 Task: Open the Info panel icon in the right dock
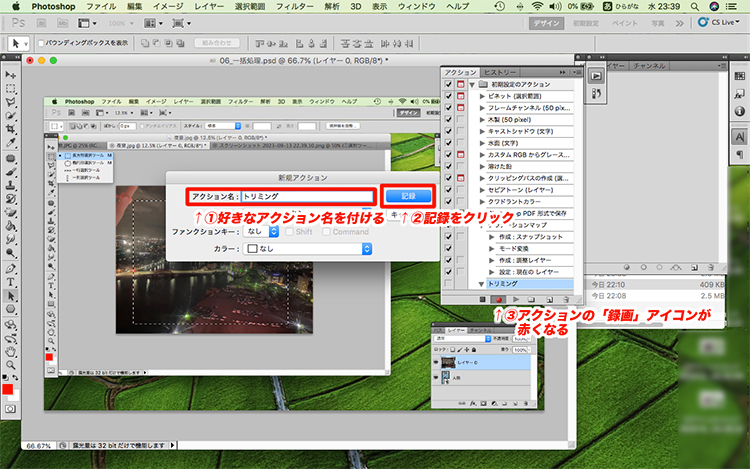[x=740, y=111]
